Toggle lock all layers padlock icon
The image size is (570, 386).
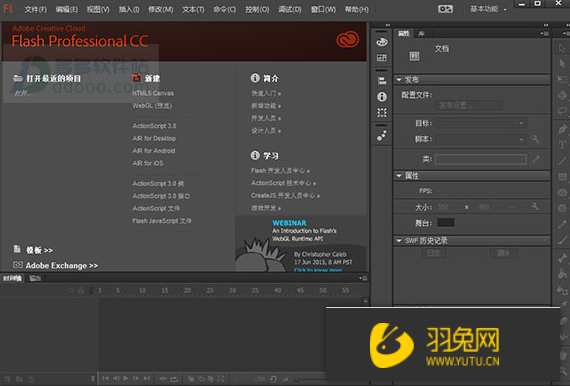(x=81, y=290)
